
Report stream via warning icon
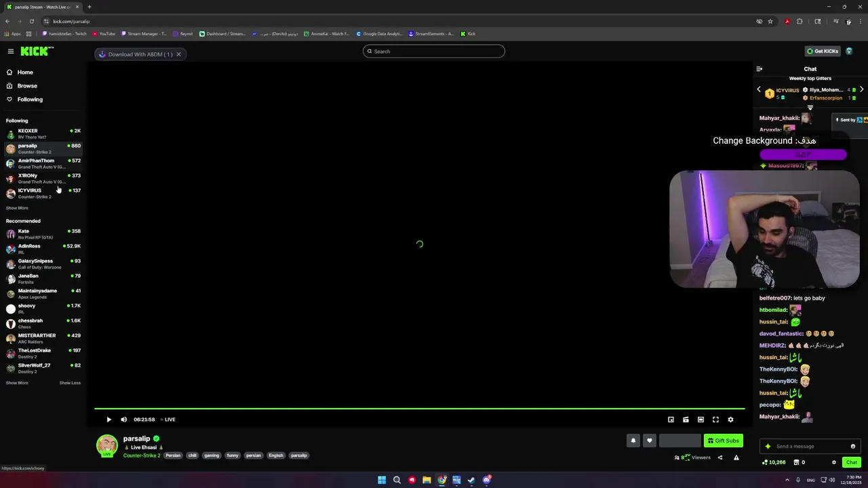(x=736, y=457)
